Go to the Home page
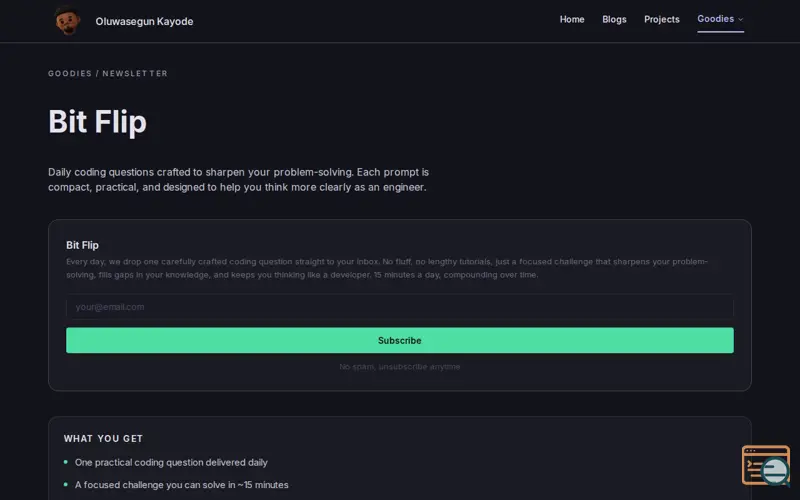The width and height of the screenshot is (800, 500). point(572,19)
